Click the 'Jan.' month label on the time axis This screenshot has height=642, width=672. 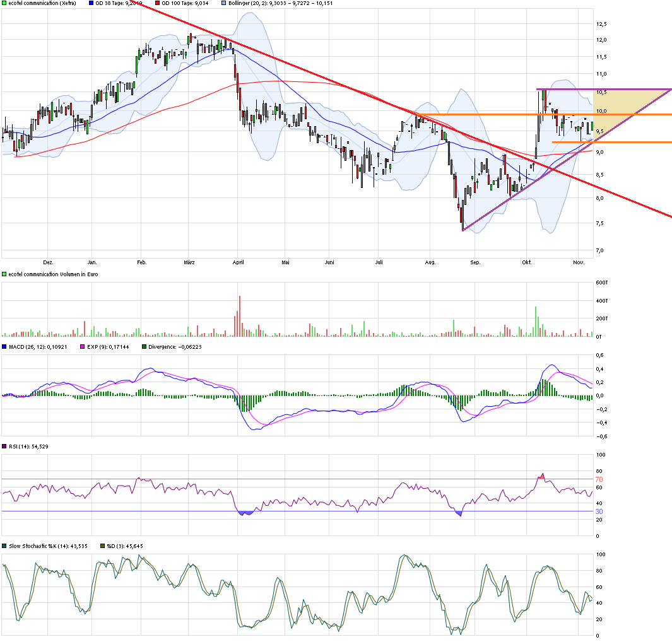click(x=92, y=262)
